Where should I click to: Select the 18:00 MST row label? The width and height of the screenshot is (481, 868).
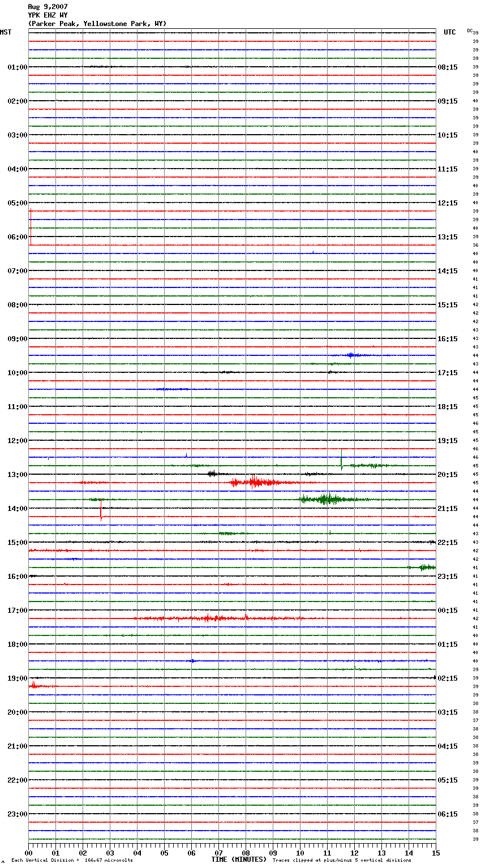18,644
